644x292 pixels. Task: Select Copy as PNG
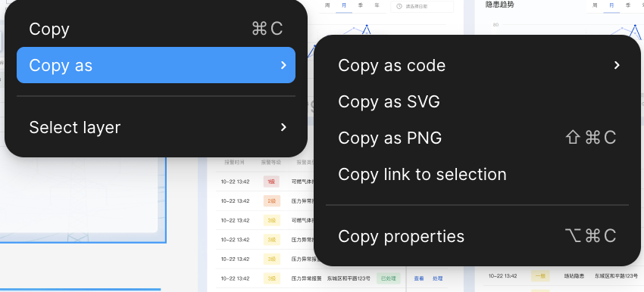[x=477, y=138]
